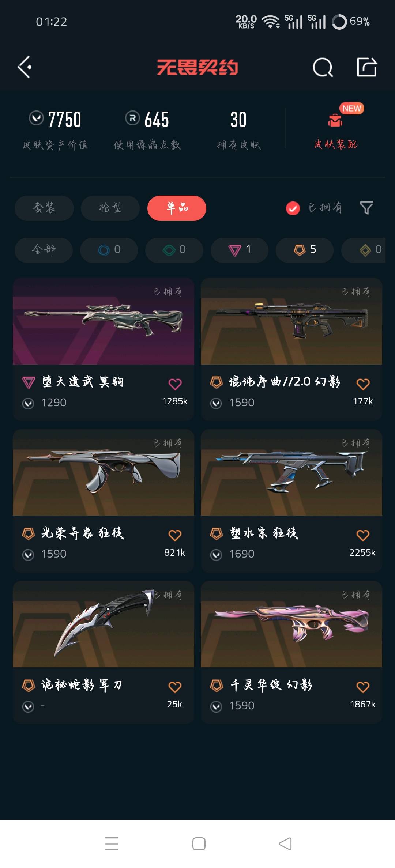Screen dimensions: 395x868
Task: Tap the heart on 塑水宗 狂徒
Action: (363, 535)
